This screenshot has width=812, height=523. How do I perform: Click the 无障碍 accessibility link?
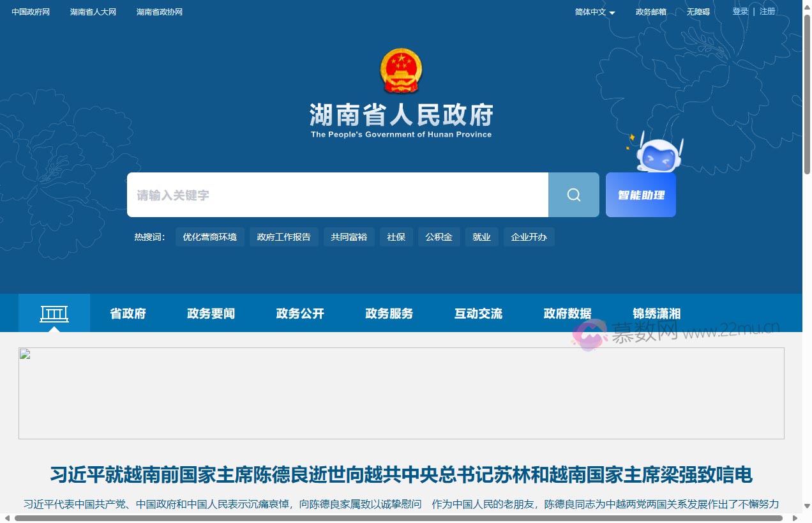click(x=698, y=11)
